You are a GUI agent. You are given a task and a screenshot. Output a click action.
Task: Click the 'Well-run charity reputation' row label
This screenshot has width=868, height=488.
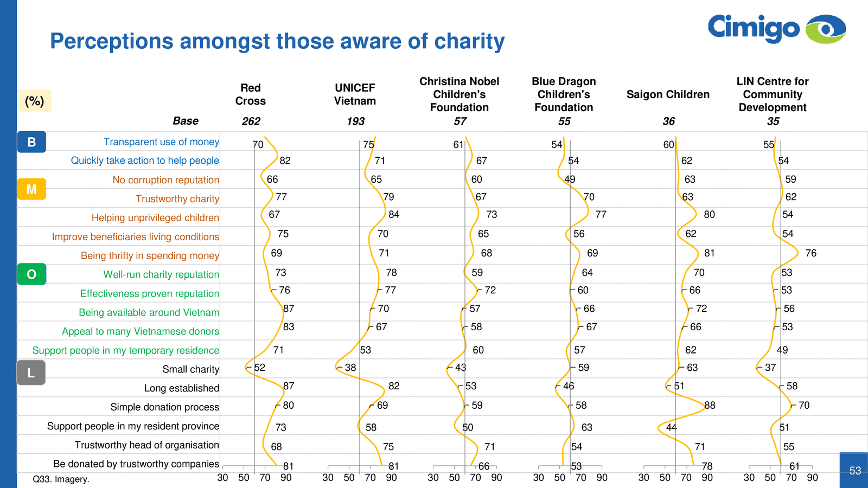click(161, 274)
